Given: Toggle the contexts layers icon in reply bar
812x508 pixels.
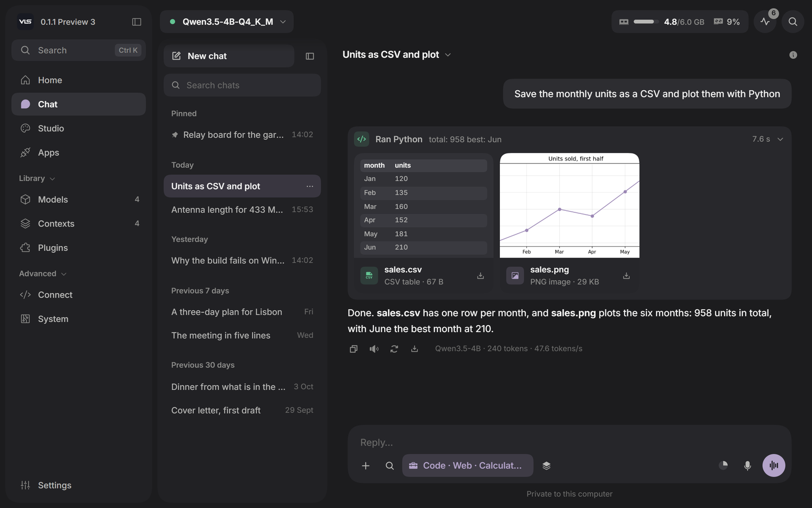Looking at the screenshot, I should (547, 465).
